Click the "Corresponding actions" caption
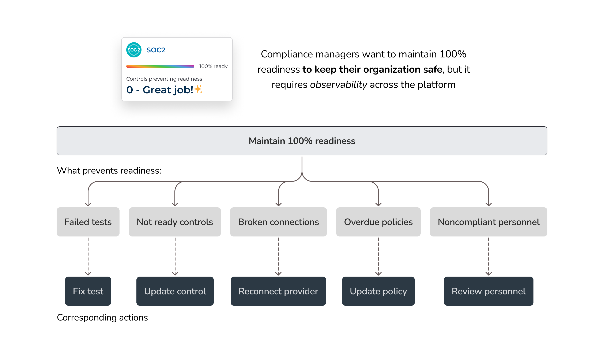This screenshot has height=364, width=604. click(x=102, y=317)
